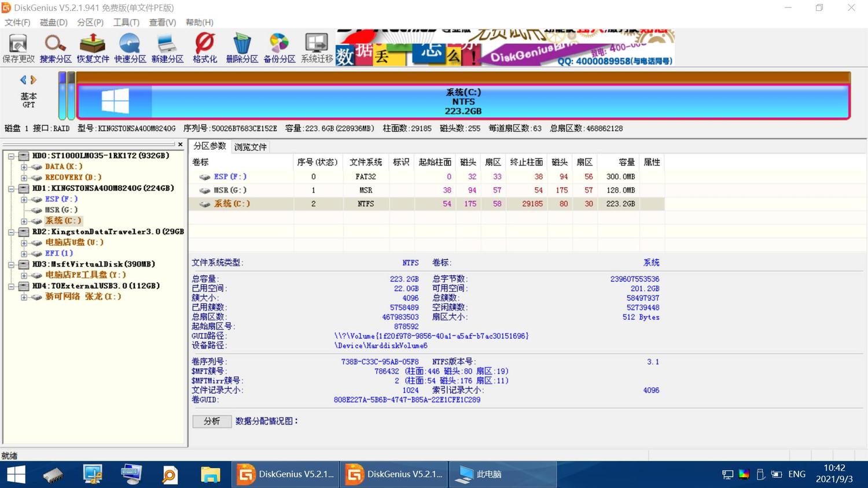868x488 pixels.
Task: Open the Windows Start button
Action: 16,475
